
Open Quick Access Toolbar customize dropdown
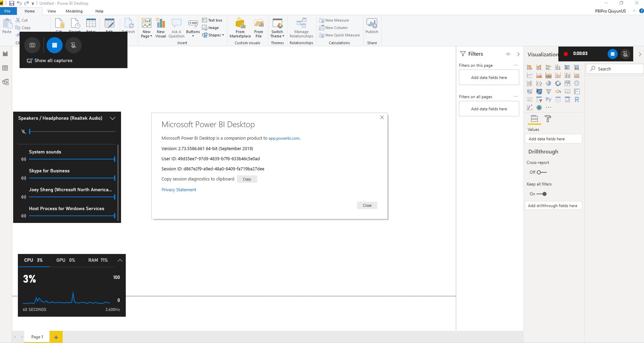pyautogui.click(x=33, y=3)
